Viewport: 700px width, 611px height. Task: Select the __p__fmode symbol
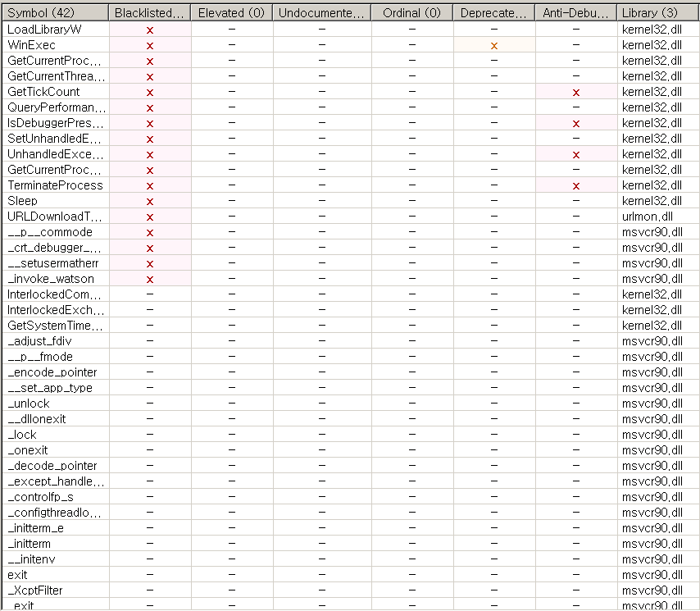40,357
